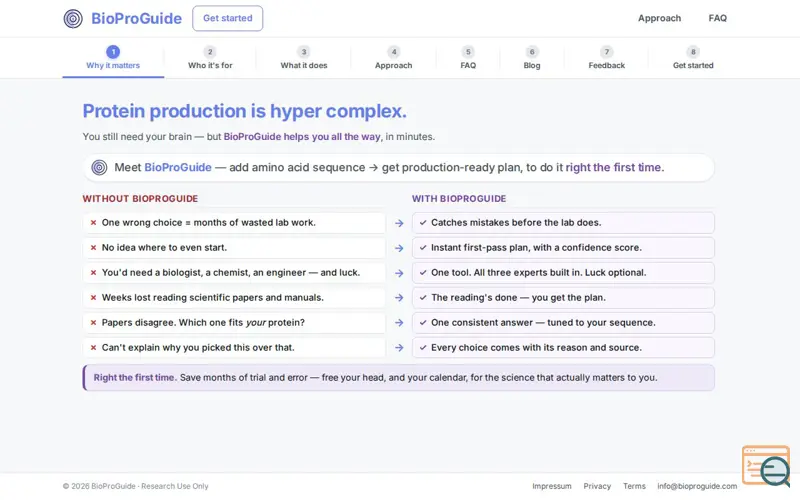Click the arrow pointing to Instant first-pass plan row
800x500 pixels.
tap(399, 248)
